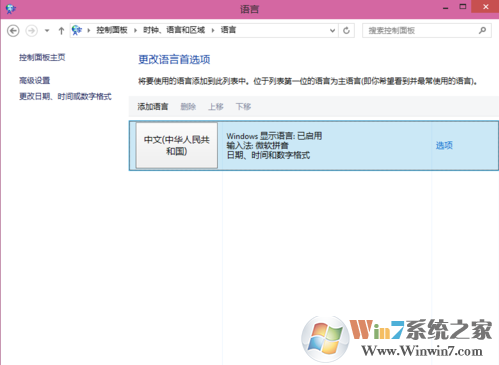Screen dimensions: 499x365
Task: Click the control panel icon in address bar
Action: 77,30
